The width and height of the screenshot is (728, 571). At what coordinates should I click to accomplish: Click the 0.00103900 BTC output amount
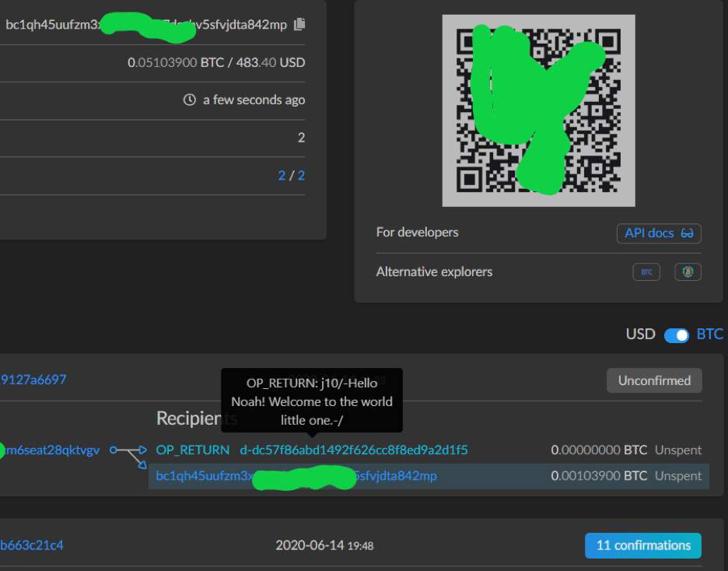tap(599, 476)
